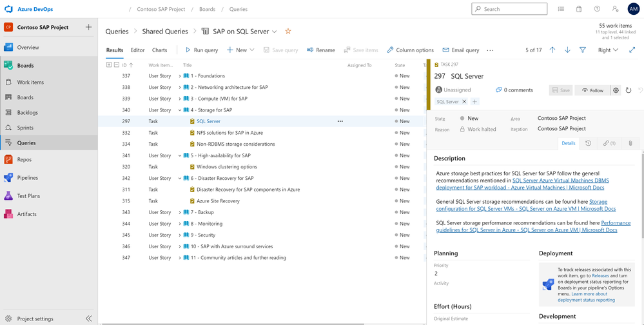Click Rename in the toolbar
Screen dimensions: 644x325
click(321, 50)
